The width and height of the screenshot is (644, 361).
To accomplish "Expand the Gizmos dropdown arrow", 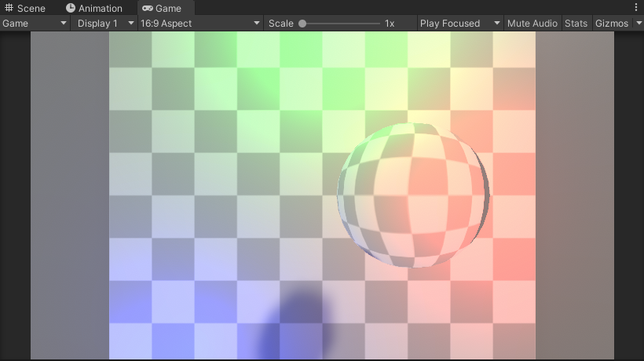I will tap(635, 24).
